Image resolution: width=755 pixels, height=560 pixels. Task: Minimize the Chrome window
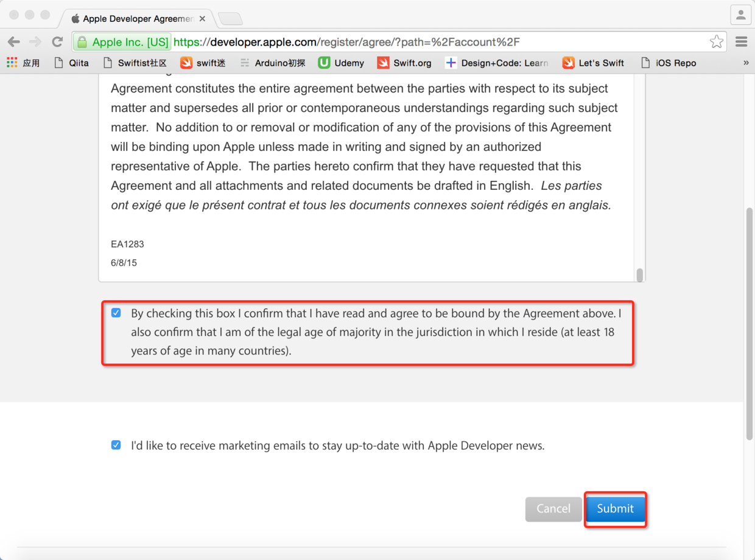point(29,15)
